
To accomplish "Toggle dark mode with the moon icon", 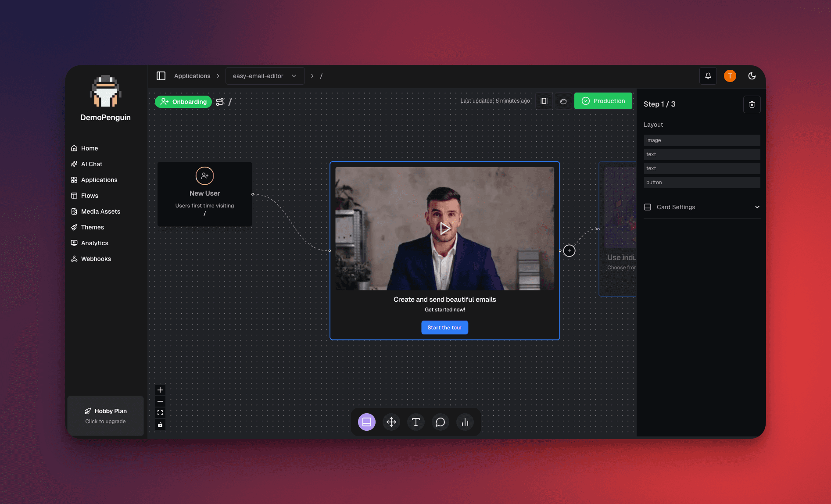I will tap(752, 75).
